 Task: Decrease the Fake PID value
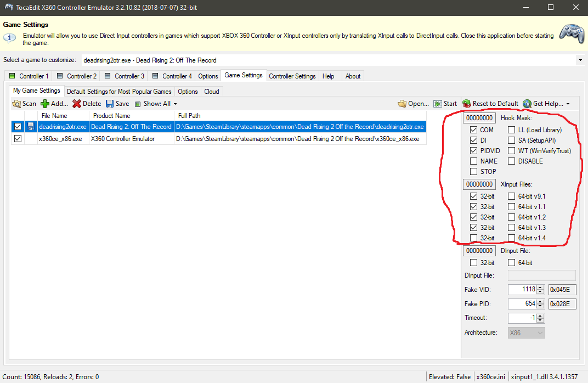(x=540, y=306)
